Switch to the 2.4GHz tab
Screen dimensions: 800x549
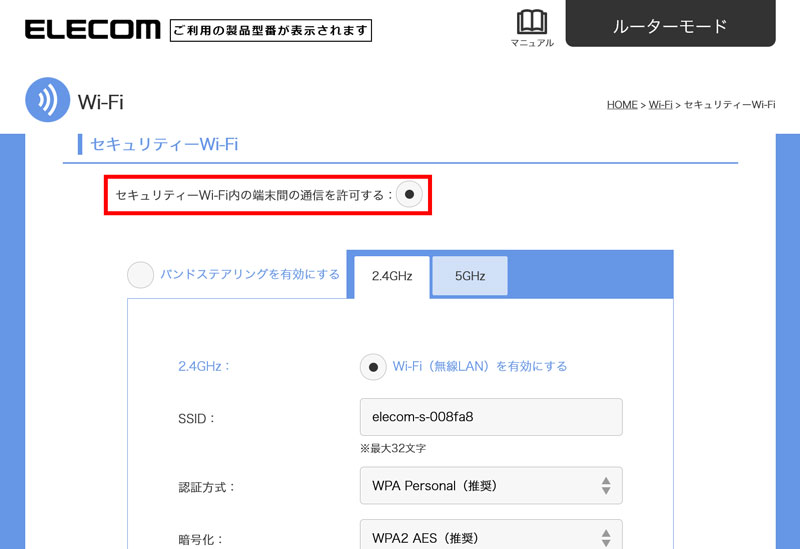pos(392,277)
